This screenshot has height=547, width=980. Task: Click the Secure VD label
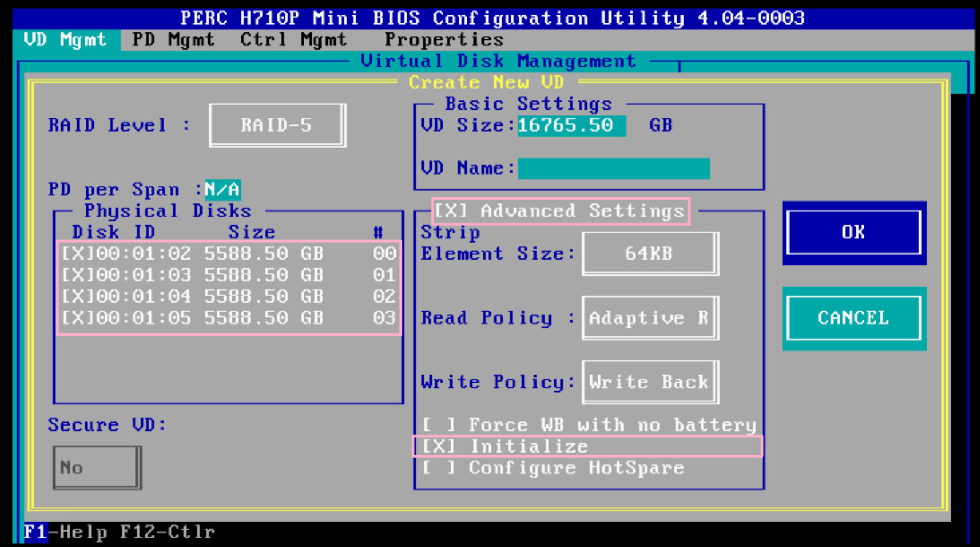[107, 425]
